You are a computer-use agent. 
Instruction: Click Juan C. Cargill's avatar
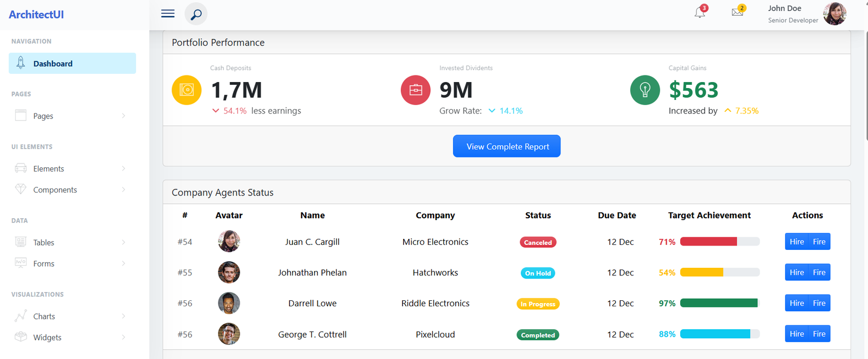point(229,241)
